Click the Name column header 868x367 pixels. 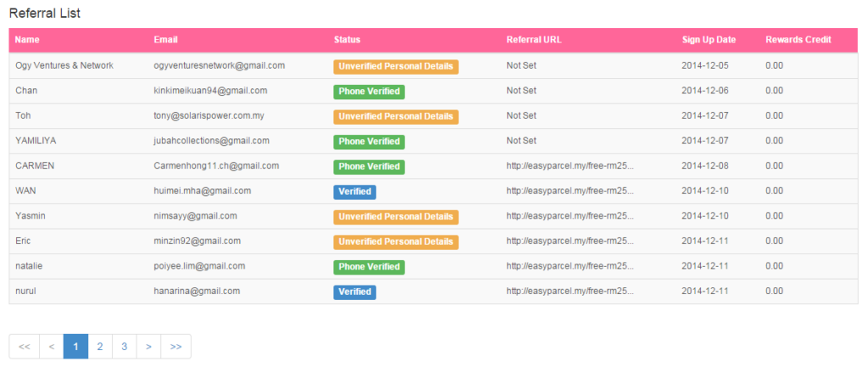27,40
